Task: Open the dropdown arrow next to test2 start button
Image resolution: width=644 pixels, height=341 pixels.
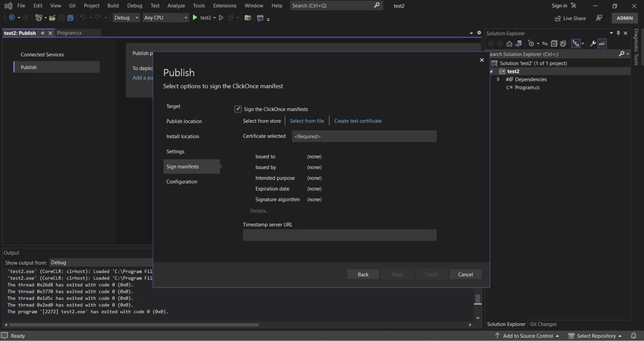Action: (x=214, y=18)
